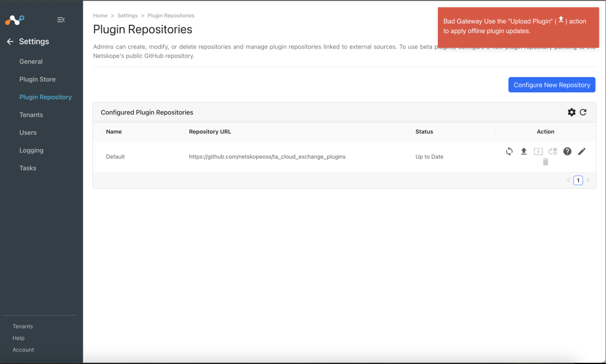Screen dimensions: 606x364
Task: Collapse the sidebar menu icon
Action: click(x=61, y=20)
